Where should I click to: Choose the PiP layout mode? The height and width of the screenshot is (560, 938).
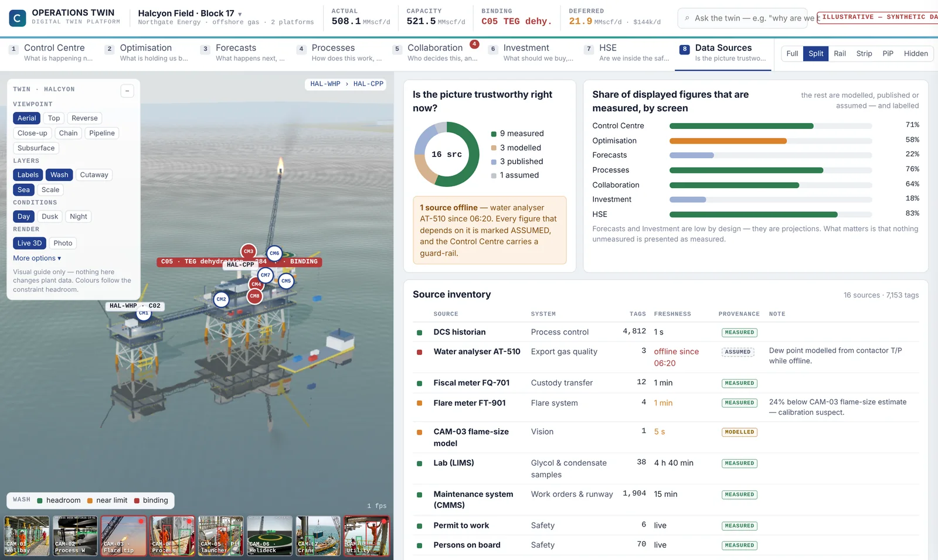(x=888, y=53)
